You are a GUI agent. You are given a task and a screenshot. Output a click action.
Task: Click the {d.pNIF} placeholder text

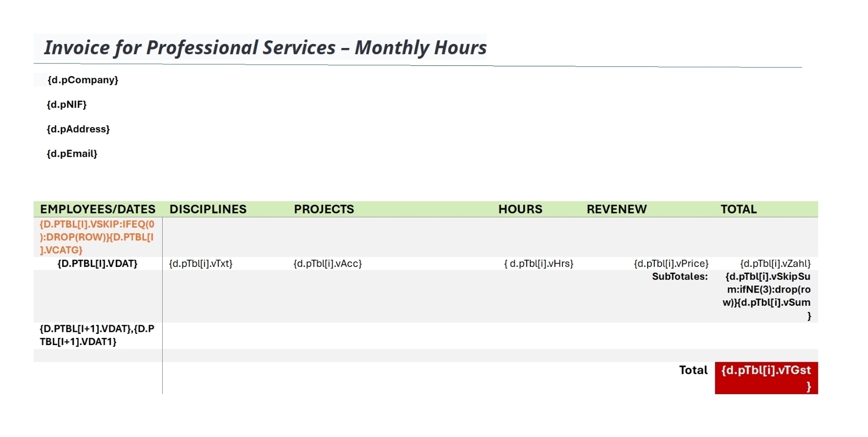tap(67, 104)
